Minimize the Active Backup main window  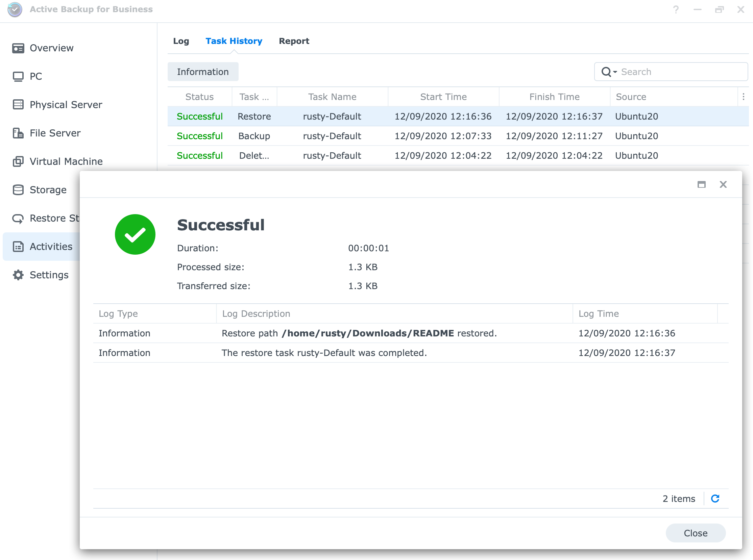pyautogui.click(x=697, y=9)
